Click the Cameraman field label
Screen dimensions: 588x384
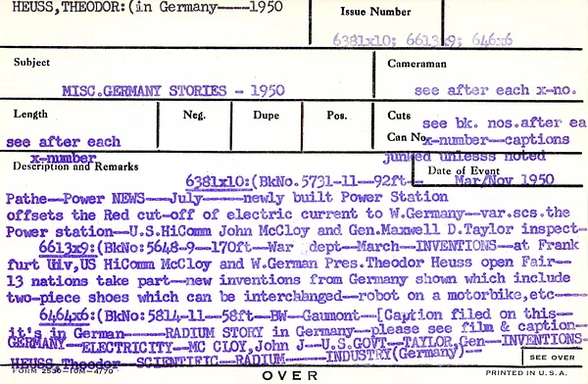[417, 64]
